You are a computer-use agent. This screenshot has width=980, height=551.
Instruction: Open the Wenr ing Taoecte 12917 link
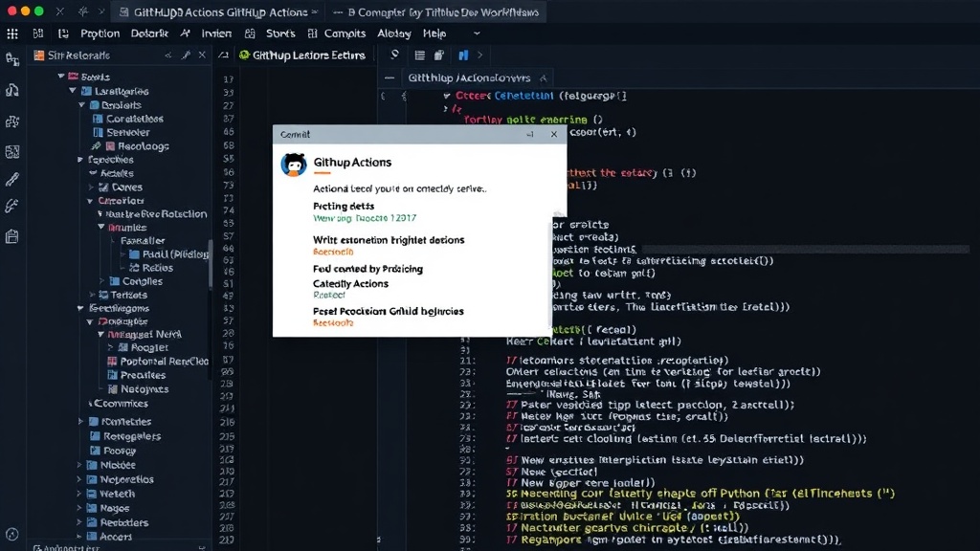click(365, 218)
